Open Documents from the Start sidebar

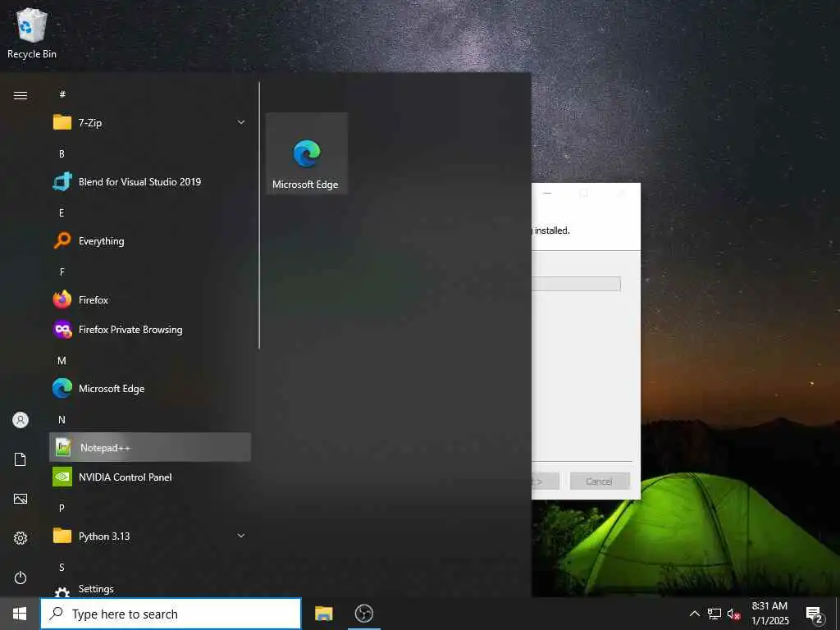tap(21, 459)
